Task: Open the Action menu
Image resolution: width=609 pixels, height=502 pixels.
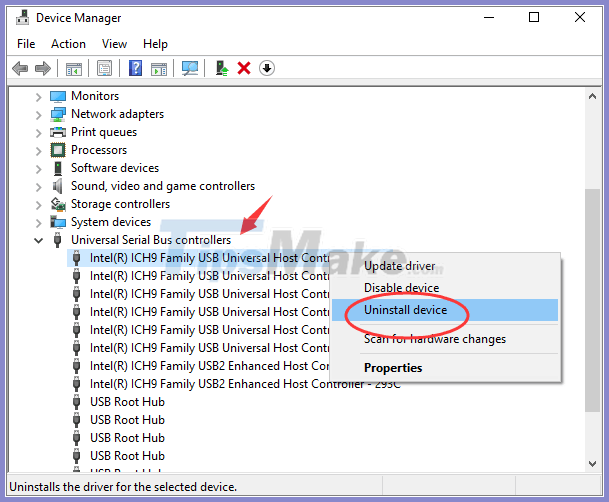Action: coord(68,44)
